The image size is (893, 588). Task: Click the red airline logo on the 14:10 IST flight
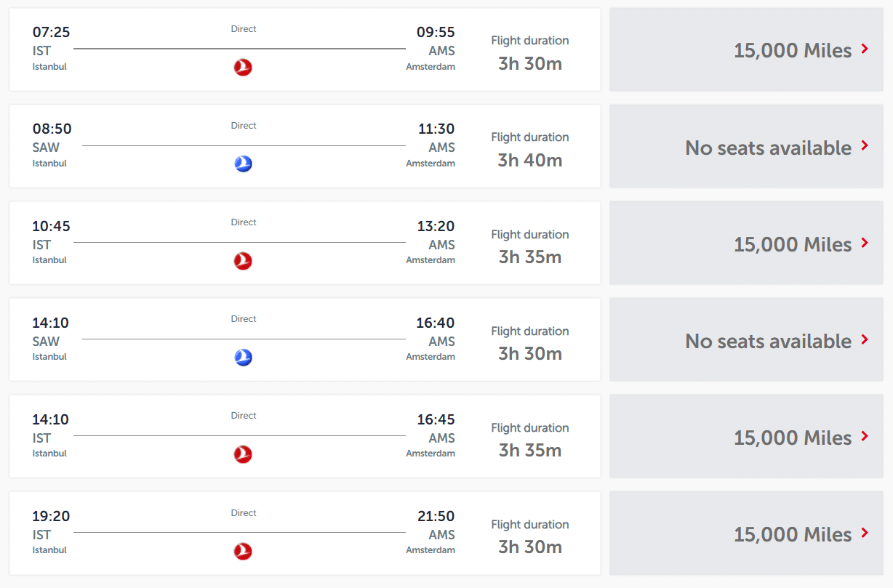pyautogui.click(x=243, y=454)
